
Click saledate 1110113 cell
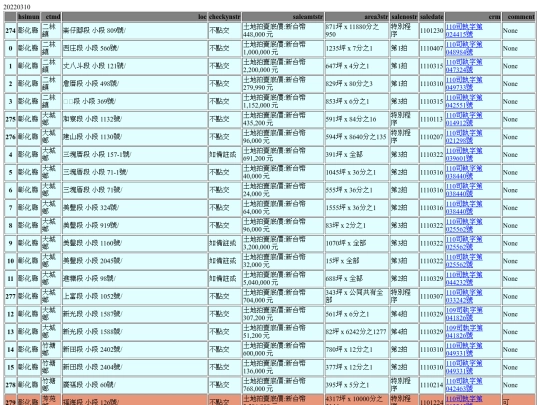432,119
